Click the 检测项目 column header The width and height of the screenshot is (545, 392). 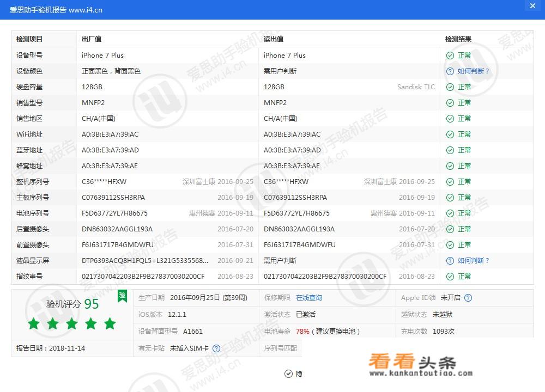pos(29,39)
